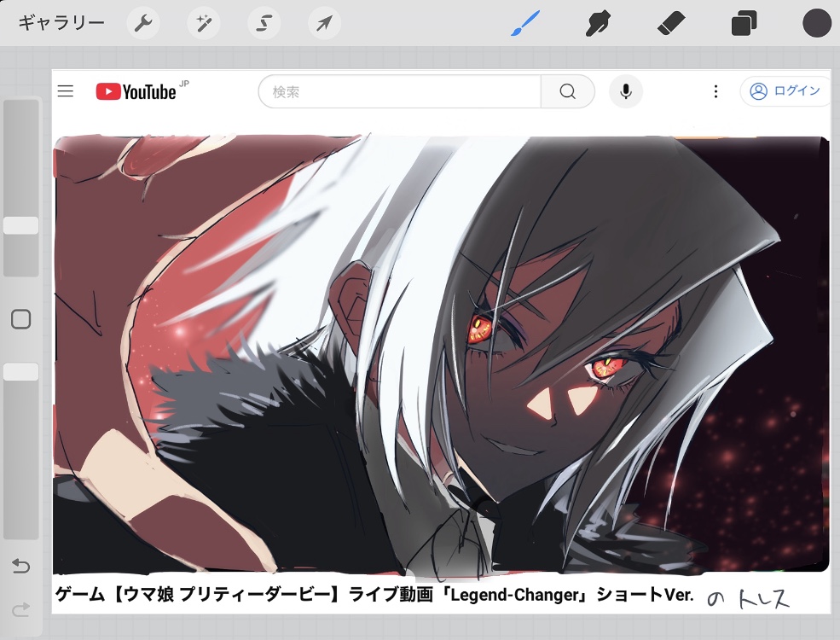This screenshot has height=640, width=840.
Task: Select the Smudge tool
Action: (598, 23)
